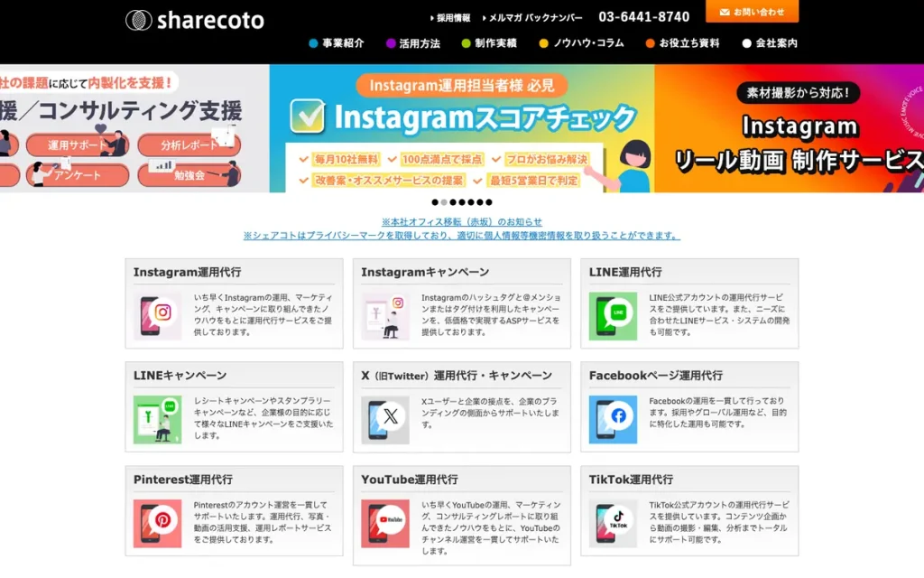Open ノウハウ・コラム menu item
This screenshot has height=578, width=924.
coord(582,43)
